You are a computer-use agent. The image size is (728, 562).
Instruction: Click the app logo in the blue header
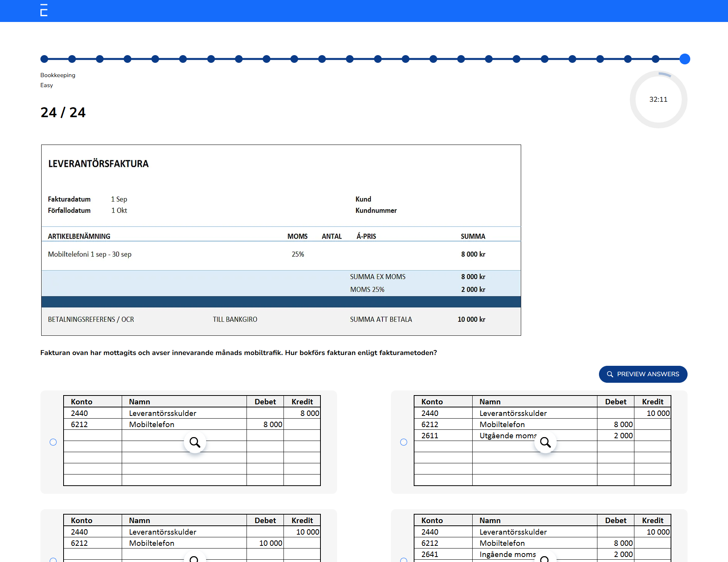(x=43, y=10)
